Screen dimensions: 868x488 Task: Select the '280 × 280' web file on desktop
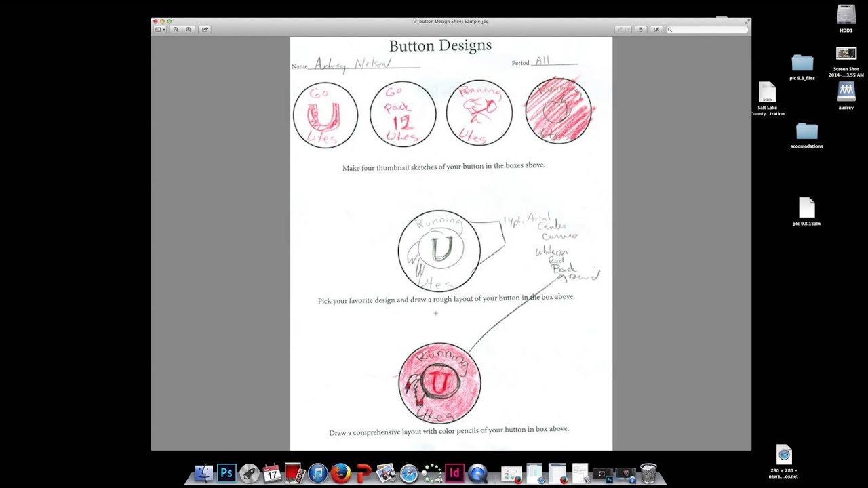(784, 462)
